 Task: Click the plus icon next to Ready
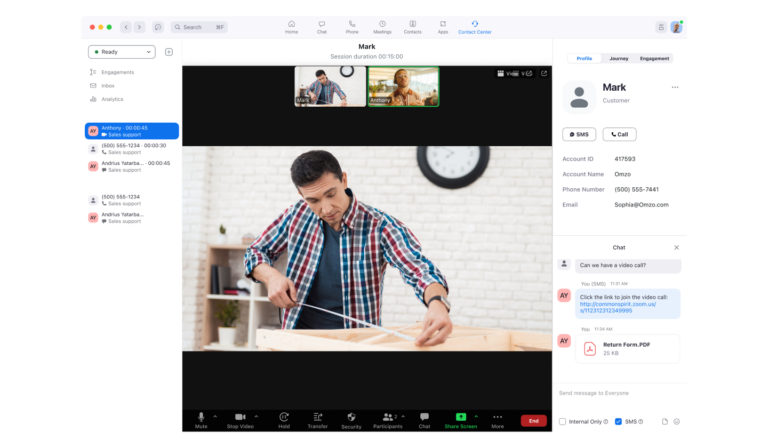point(168,52)
